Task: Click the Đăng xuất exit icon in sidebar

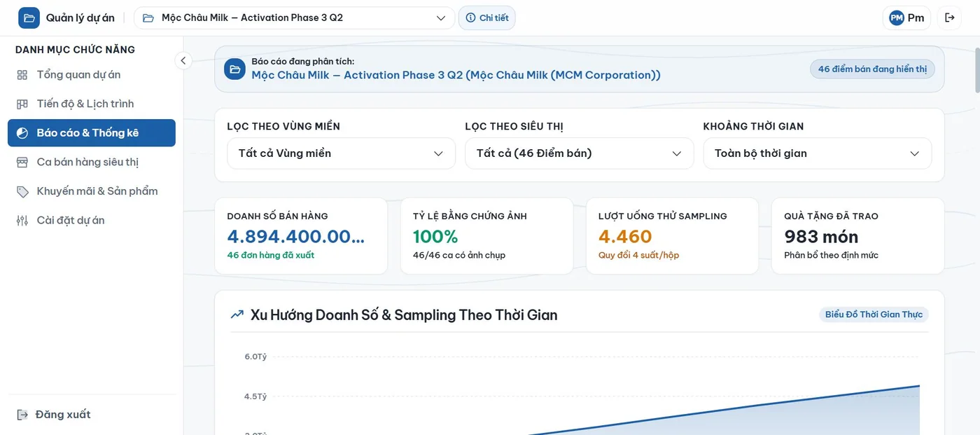Action: click(22, 415)
